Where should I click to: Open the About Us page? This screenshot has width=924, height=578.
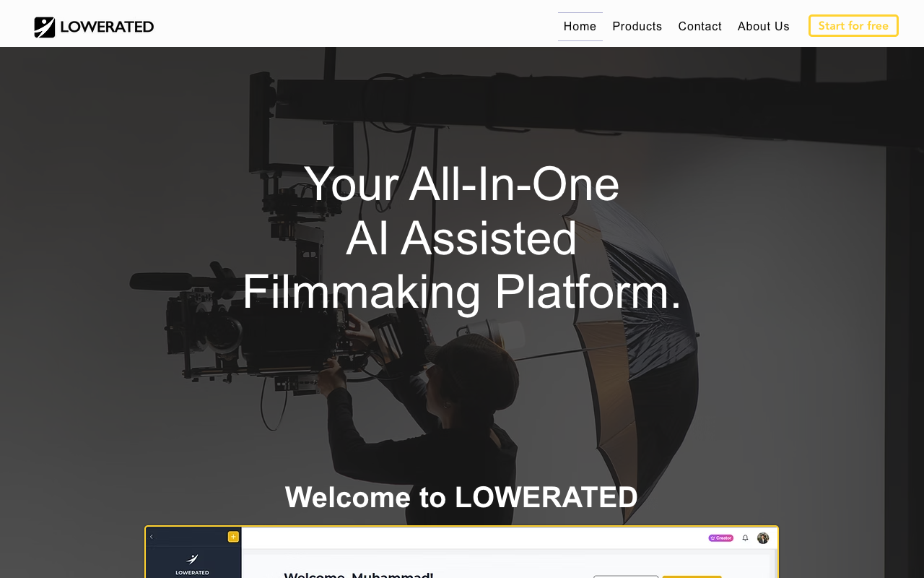tap(763, 27)
